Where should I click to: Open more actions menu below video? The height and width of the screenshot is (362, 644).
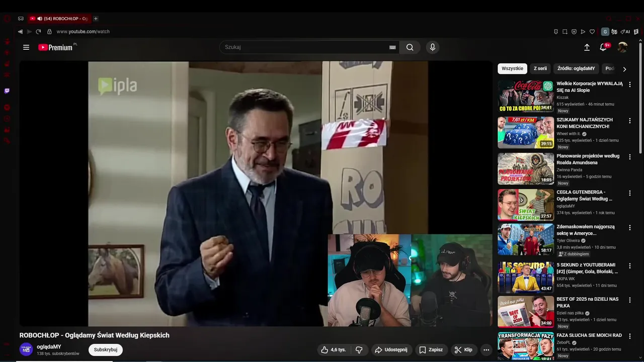(486, 350)
